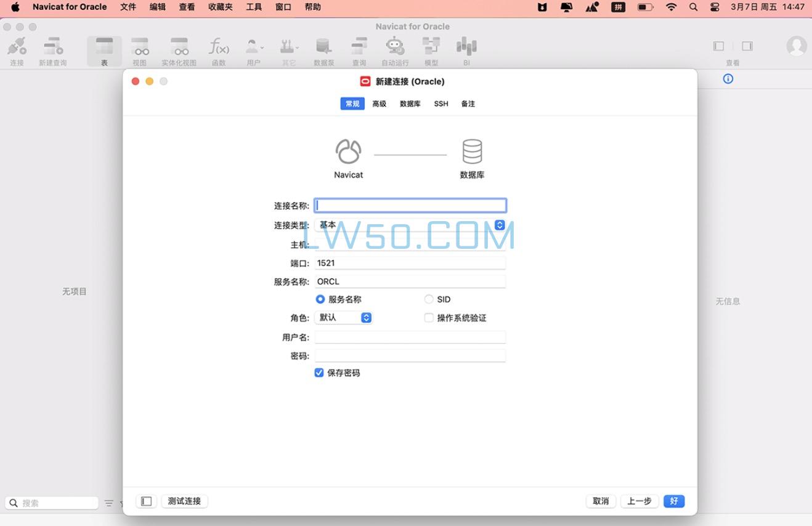The height and width of the screenshot is (526, 812).
Task: Click the Connection plug icon in toolbar
Action: coord(17,47)
